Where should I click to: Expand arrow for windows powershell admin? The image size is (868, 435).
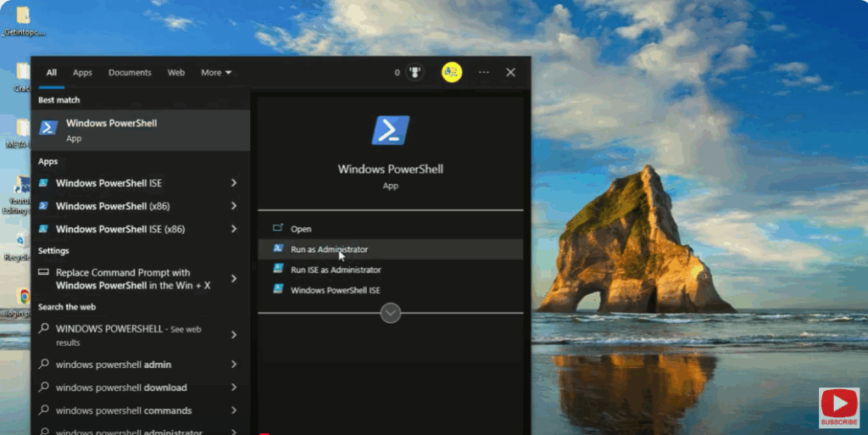pyautogui.click(x=234, y=364)
